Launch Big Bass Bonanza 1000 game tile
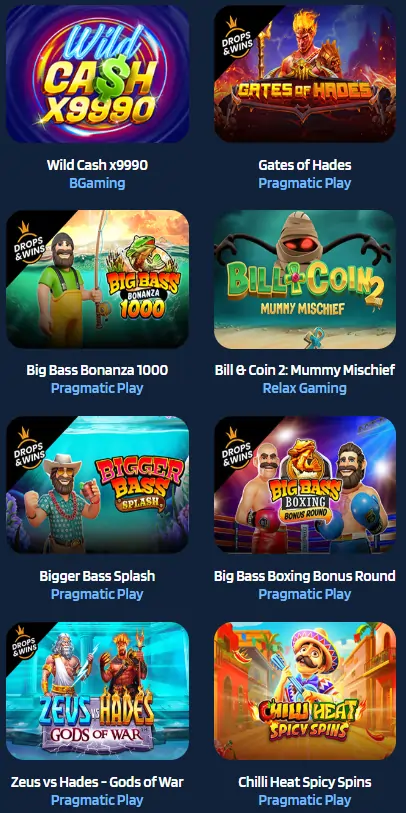 pos(97,279)
